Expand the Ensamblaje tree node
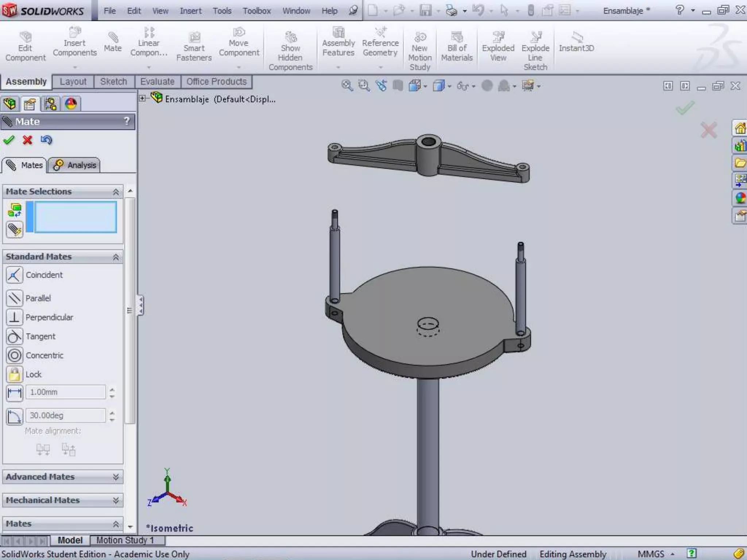Image resolution: width=747 pixels, height=560 pixels. coord(143,98)
